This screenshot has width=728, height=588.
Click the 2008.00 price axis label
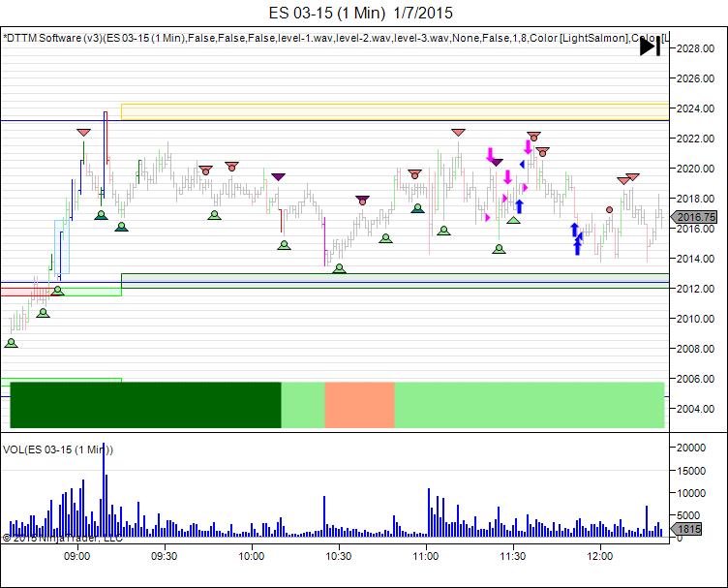click(x=695, y=349)
